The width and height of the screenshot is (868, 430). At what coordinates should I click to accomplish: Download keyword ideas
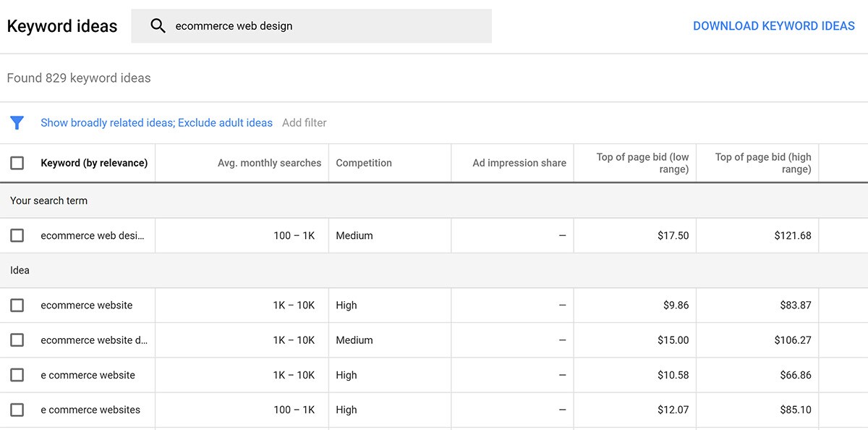(x=773, y=26)
